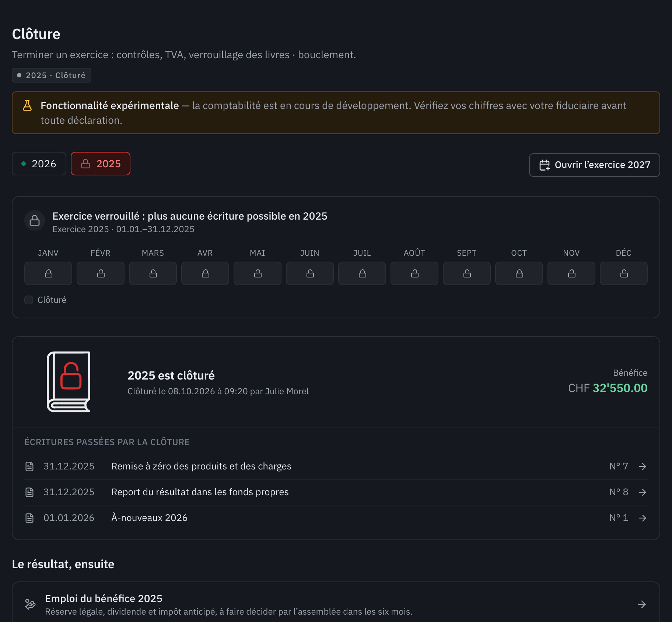Viewport: 672px width, 622px height.
Task: Click the JUIL month lock icon
Action: (x=362, y=273)
